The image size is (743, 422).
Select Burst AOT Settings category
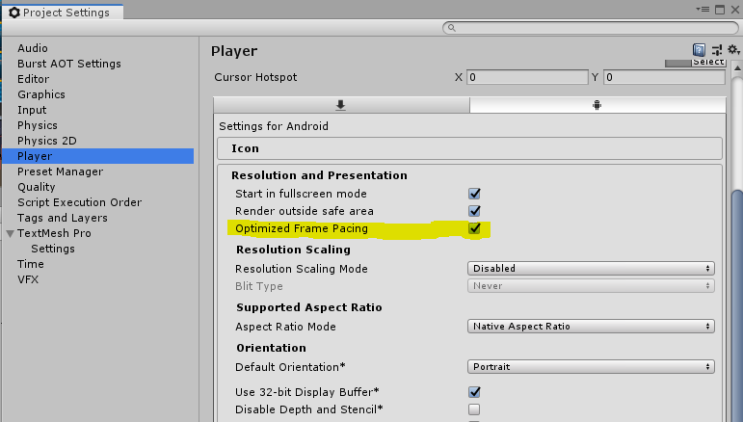tap(69, 63)
